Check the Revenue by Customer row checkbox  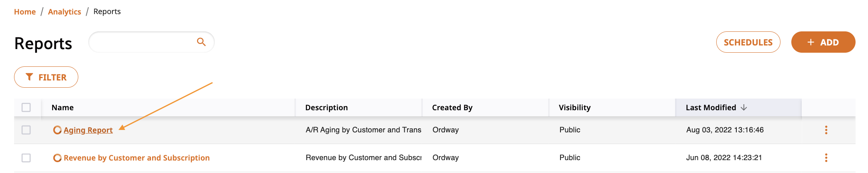[x=26, y=158]
